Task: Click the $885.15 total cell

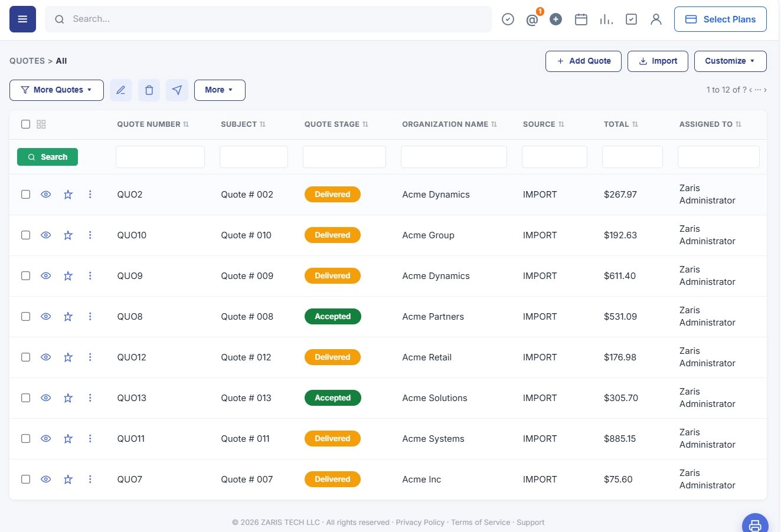Action: point(620,439)
